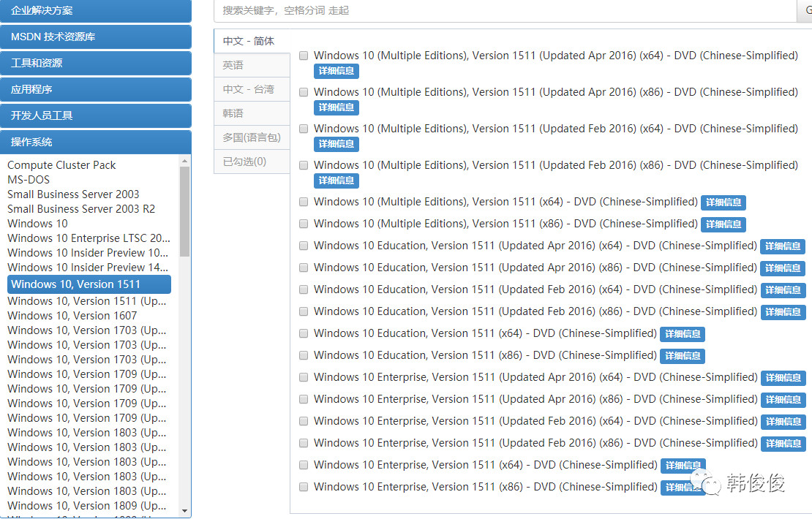
Task: Check Windows 10 Multiple Editions Version 1511 (x64) checkbox
Action: [304, 202]
